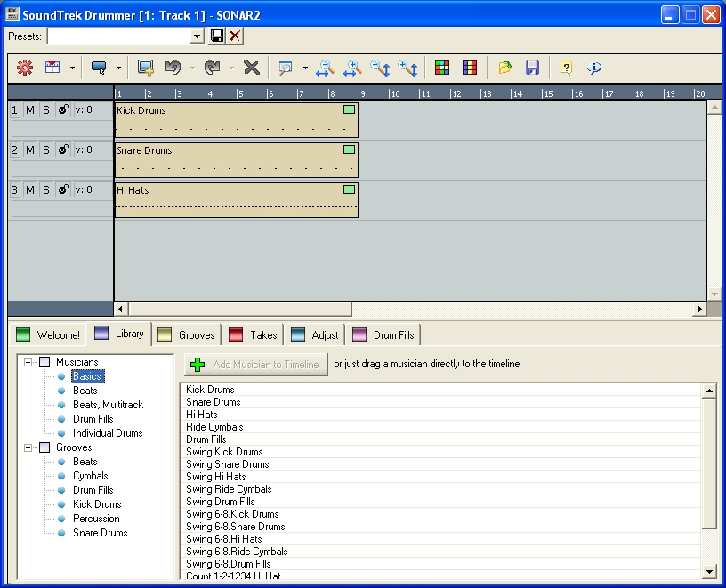Click the timeline scroll left arrow
Image resolution: width=726 pixels, height=588 pixels.
120,309
